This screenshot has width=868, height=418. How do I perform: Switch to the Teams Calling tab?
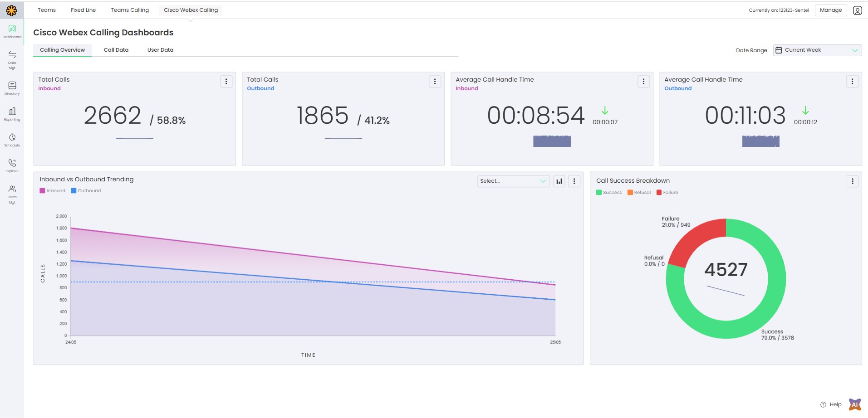[130, 10]
